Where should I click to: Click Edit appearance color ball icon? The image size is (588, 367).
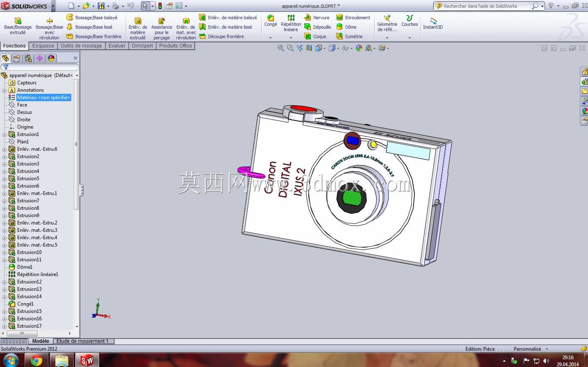[x=359, y=48]
